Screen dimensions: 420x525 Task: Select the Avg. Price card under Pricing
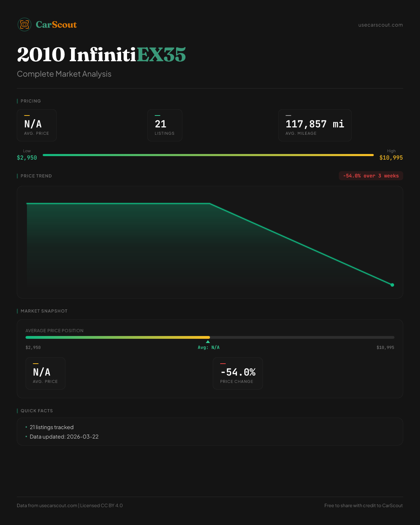pyautogui.click(x=37, y=125)
